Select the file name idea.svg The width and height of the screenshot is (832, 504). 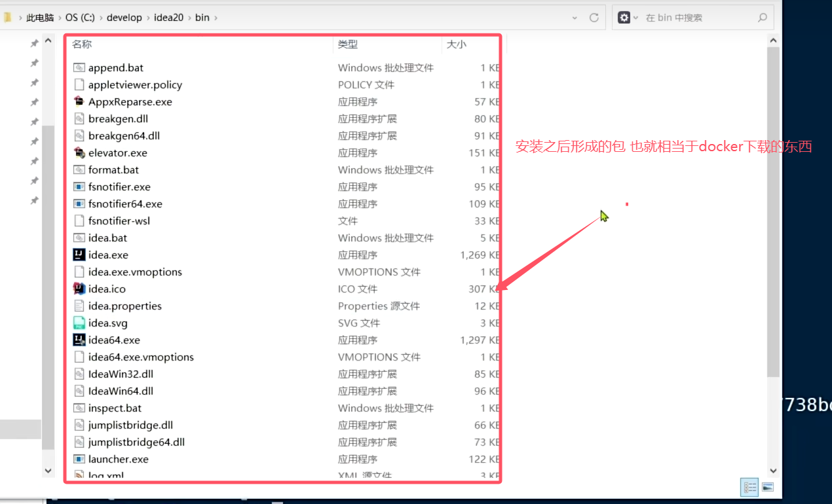point(108,323)
